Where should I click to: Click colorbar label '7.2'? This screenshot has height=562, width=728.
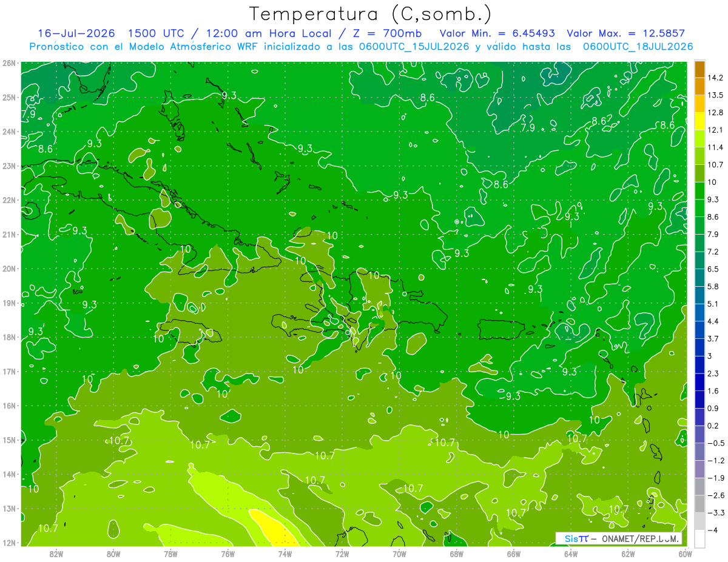713,252
